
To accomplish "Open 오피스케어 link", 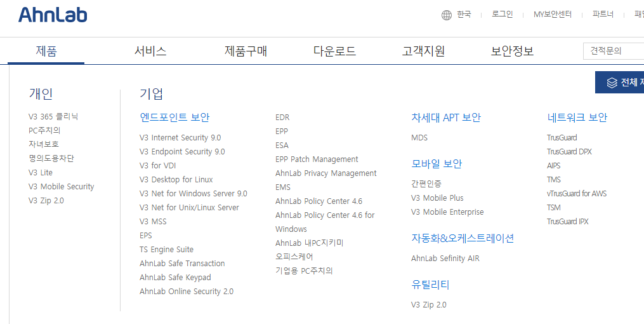I will point(294,257).
